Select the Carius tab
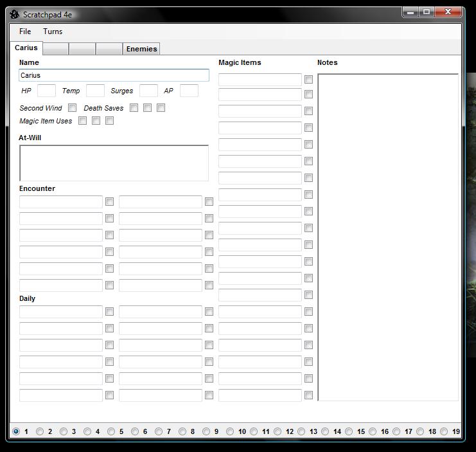Image resolution: width=476 pixels, height=452 pixels. click(x=26, y=48)
